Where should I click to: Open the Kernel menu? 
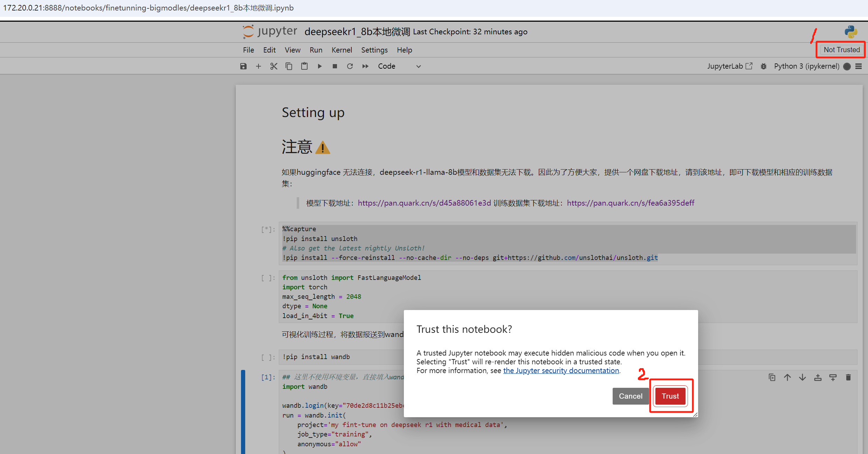pos(342,50)
